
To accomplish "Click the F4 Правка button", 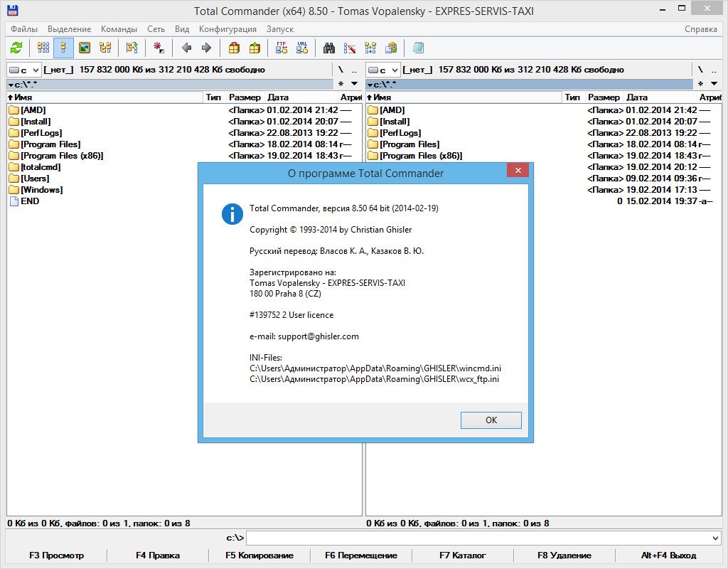I will 158,555.
